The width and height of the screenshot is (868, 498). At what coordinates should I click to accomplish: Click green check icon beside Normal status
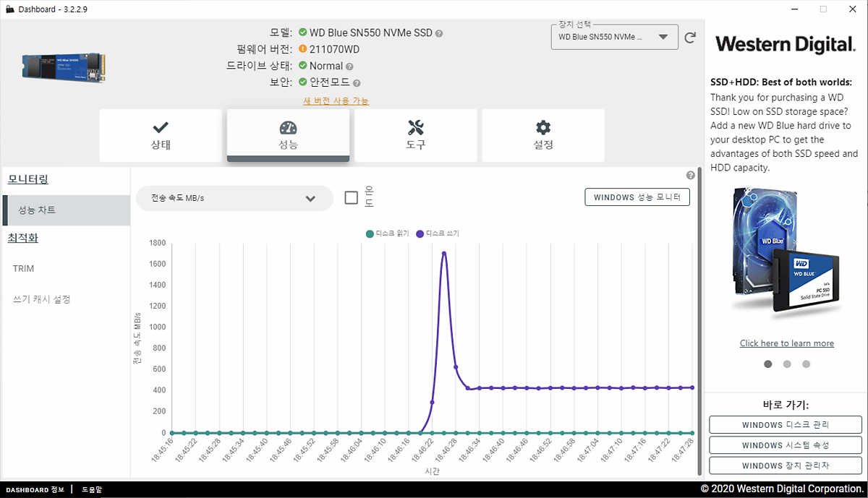(x=302, y=66)
